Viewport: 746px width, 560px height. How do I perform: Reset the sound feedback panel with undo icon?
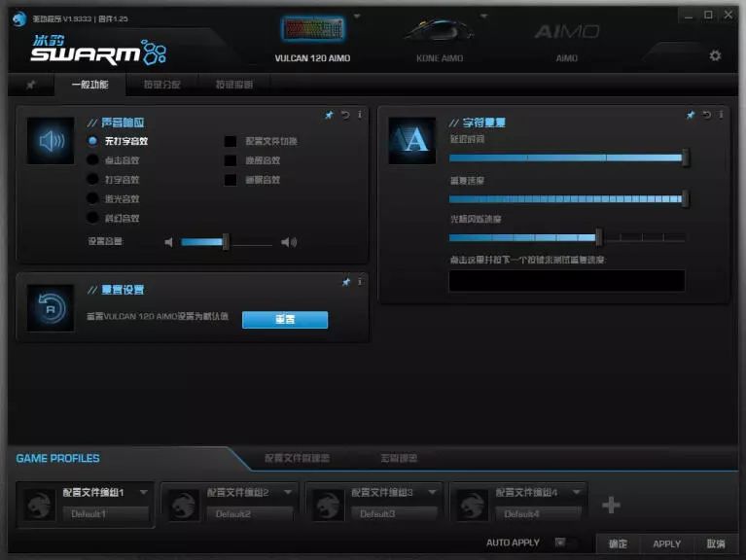point(345,115)
